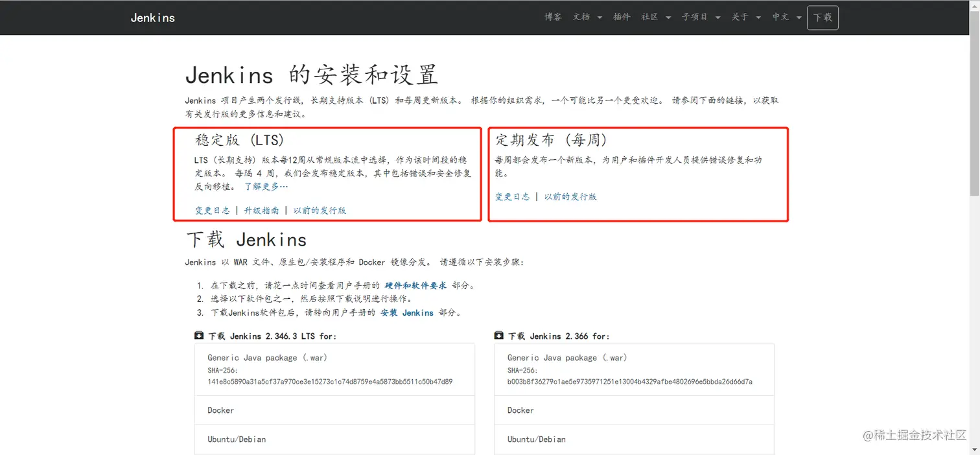Click the 定期发布 (每周) heading

pyautogui.click(x=552, y=140)
